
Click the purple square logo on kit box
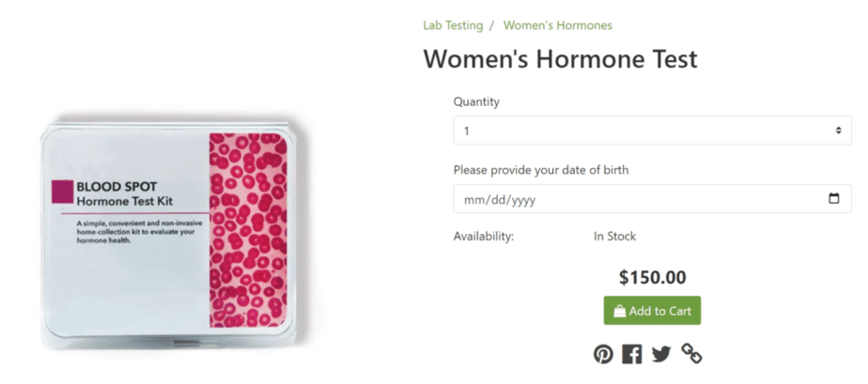(x=62, y=192)
